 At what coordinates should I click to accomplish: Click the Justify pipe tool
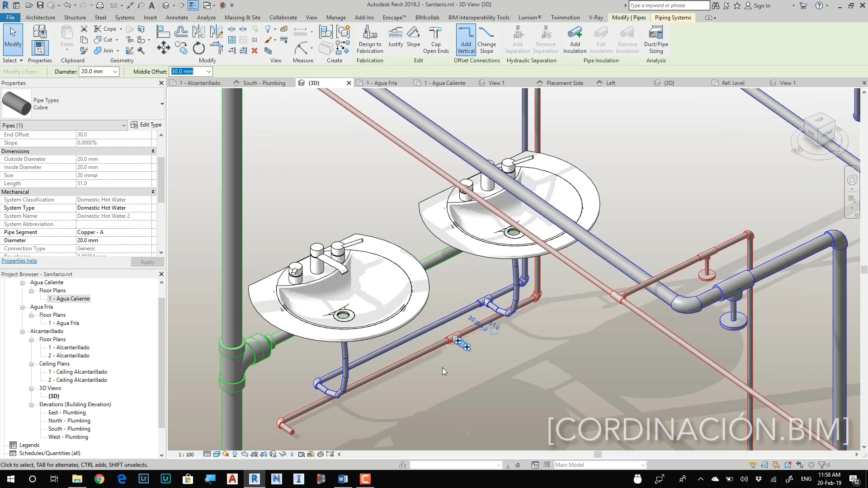(x=395, y=36)
